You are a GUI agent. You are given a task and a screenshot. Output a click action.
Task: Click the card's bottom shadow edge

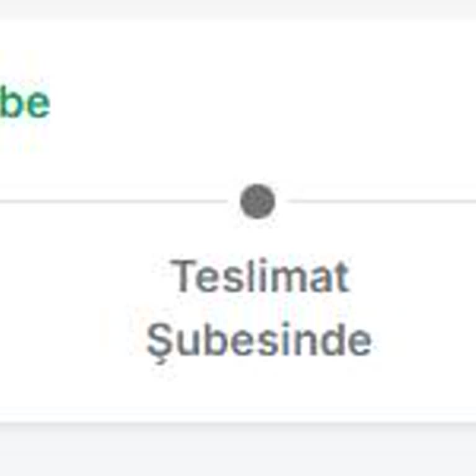coord(238,420)
